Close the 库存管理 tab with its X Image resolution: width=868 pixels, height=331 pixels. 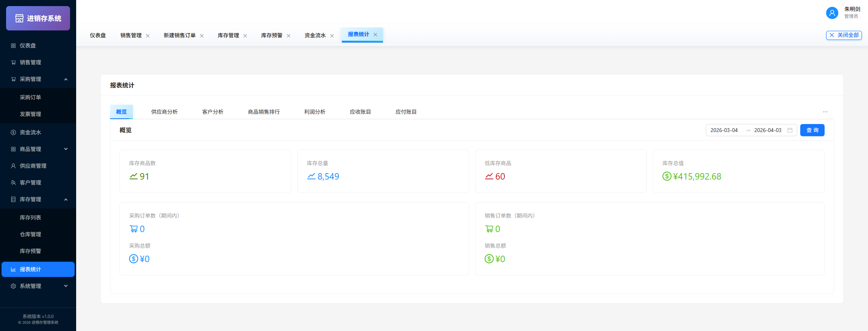click(x=245, y=36)
